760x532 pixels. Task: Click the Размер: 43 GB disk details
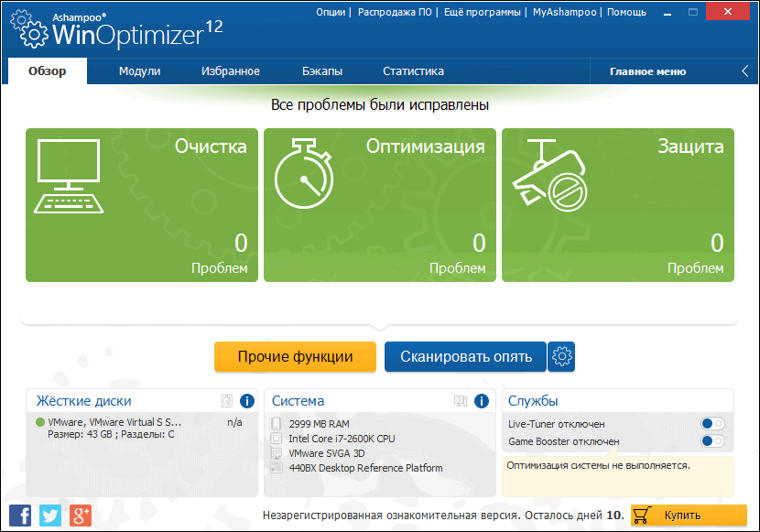(111, 435)
